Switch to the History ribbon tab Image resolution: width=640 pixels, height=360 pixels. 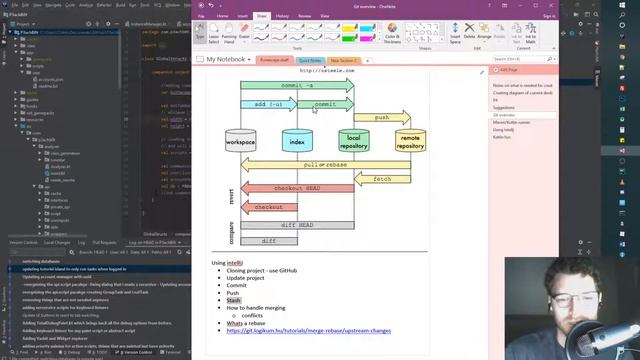coord(282,16)
